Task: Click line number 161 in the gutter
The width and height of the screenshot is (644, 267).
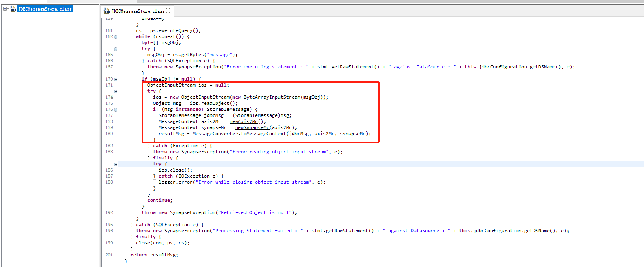Action: click(109, 30)
